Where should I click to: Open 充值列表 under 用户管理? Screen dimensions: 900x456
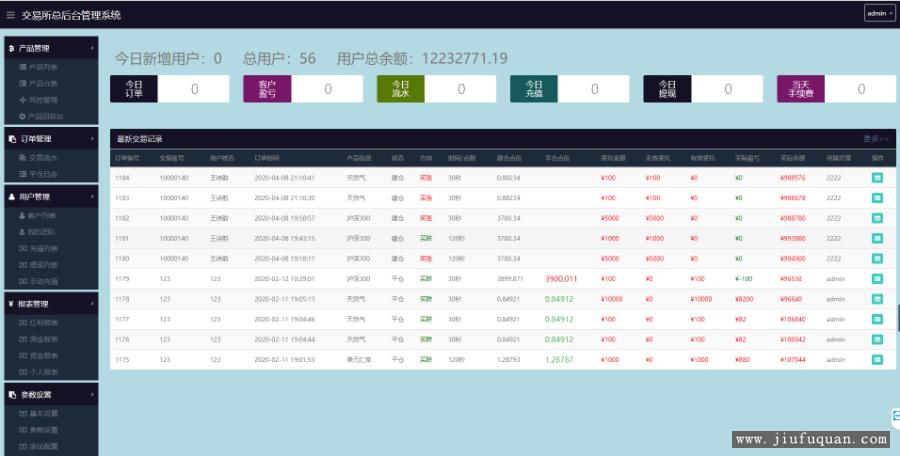tap(38, 249)
